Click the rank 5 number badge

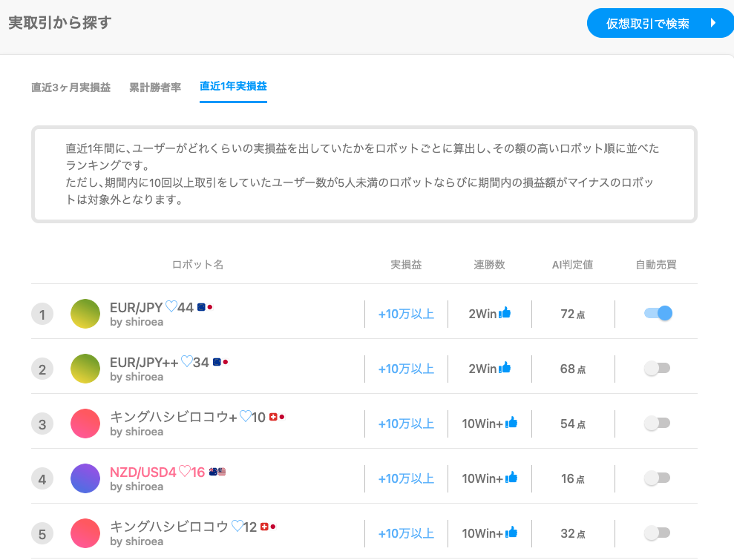42,534
